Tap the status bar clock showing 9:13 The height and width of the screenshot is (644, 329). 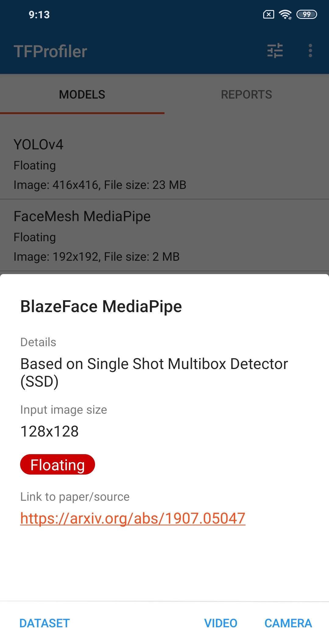(39, 15)
